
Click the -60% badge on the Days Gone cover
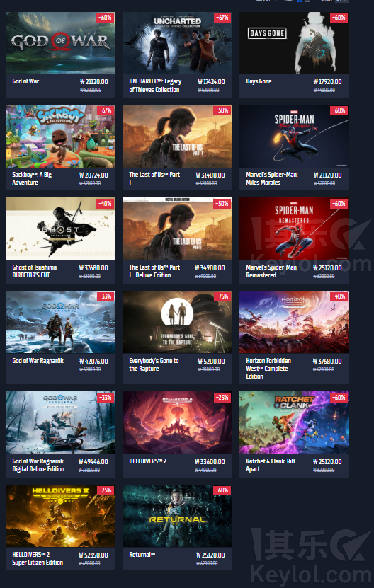click(x=339, y=18)
